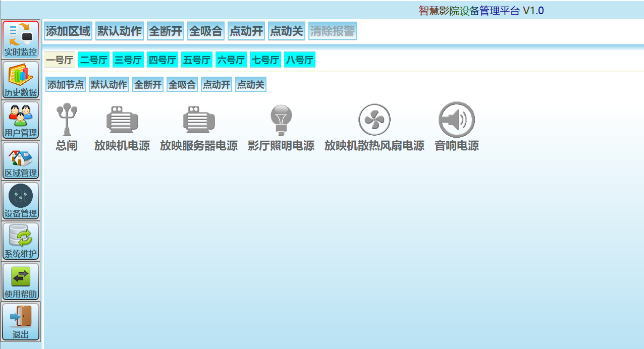This screenshot has width=644, height=349.
Task: Select the 总闸 main switch icon
Action: click(67, 120)
